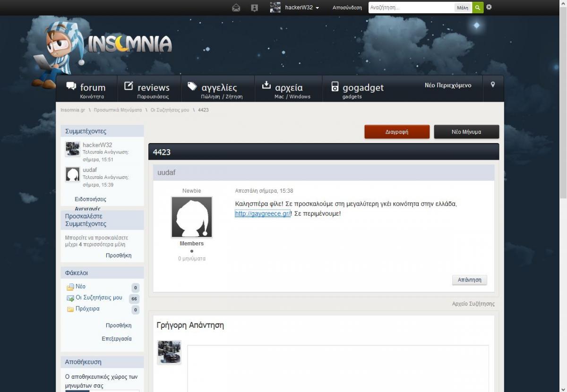The height and width of the screenshot is (392, 567).
Task: Open the advanced search gear icon
Action: (489, 8)
